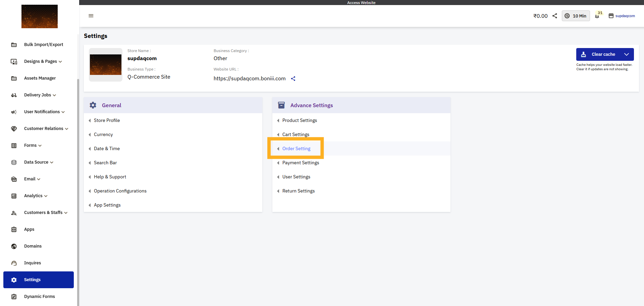Click the share icon beside the website URL
This screenshot has width=644, height=306.
click(x=293, y=78)
